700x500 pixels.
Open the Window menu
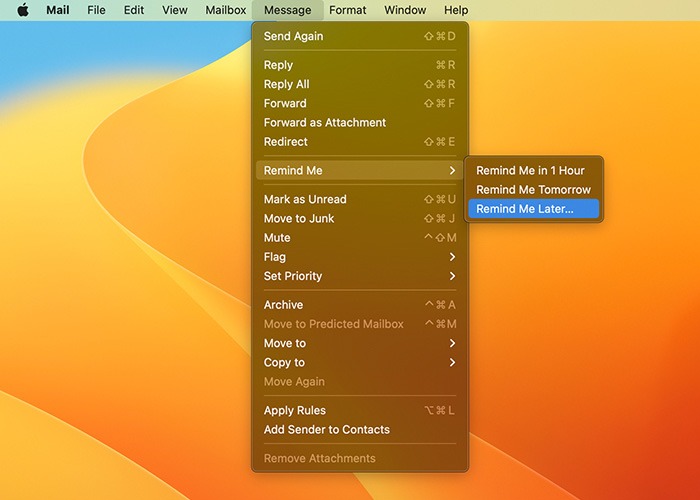(405, 10)
